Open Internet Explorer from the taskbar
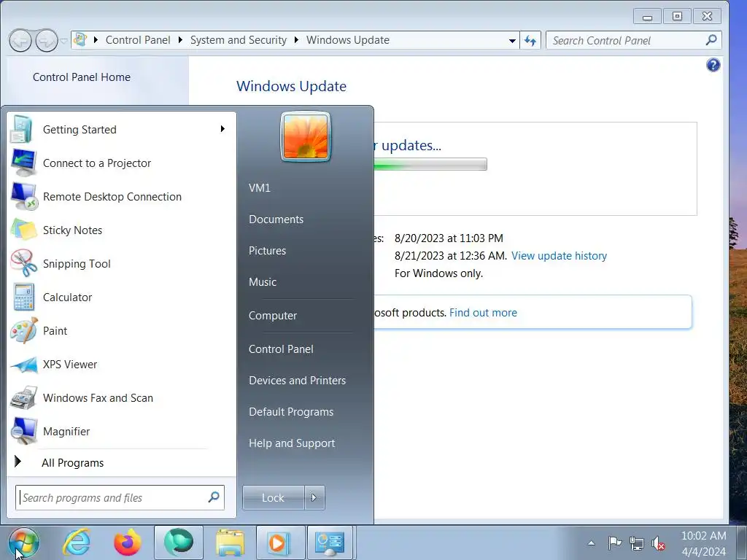The width and height of the screenshot is (747, 560). (77, 542)
